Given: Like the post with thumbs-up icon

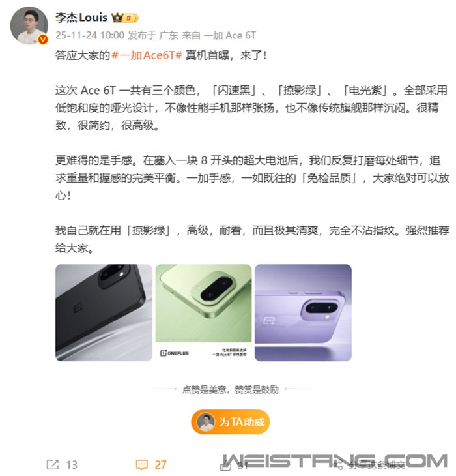Looking at the screenshot, I should pyautogui.click(x=225, y=465).
